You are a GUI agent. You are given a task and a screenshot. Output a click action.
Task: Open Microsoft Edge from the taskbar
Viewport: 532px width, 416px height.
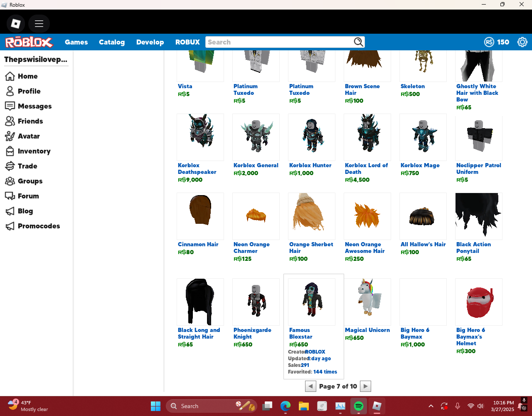(x=285, y=406)
